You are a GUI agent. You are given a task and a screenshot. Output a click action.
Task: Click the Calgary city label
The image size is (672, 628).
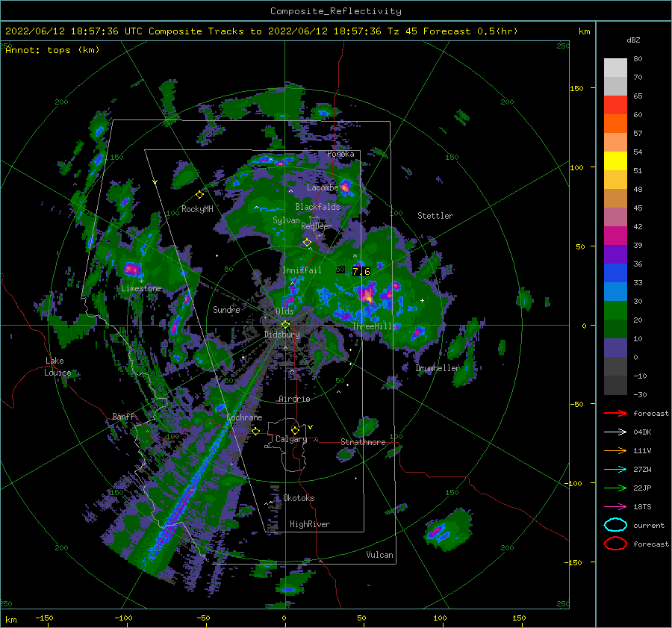[x=291, y=439]
